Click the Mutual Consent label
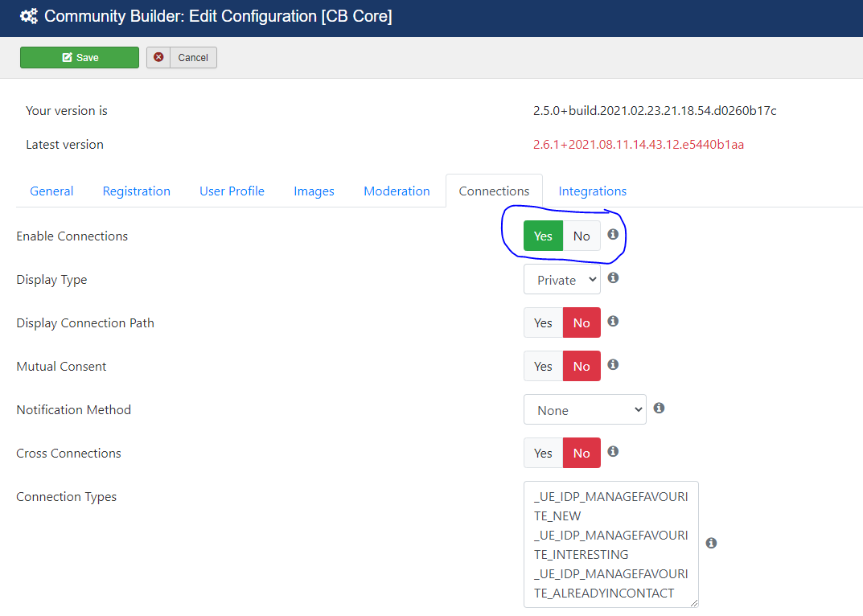 coord(61,367)
